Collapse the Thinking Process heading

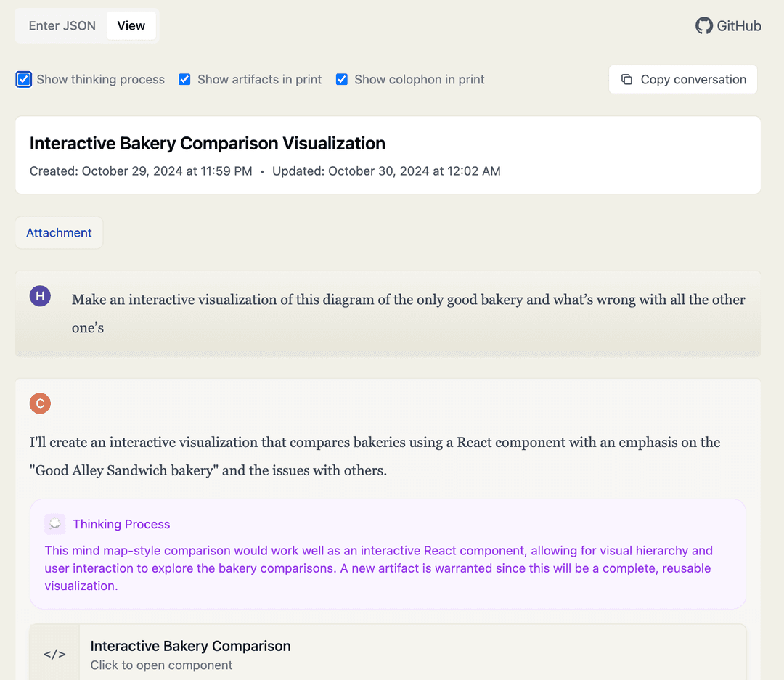[121, 524]
